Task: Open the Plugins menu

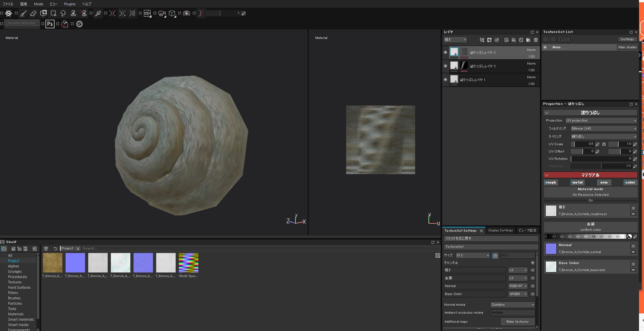Action: (x=70, y=4)
